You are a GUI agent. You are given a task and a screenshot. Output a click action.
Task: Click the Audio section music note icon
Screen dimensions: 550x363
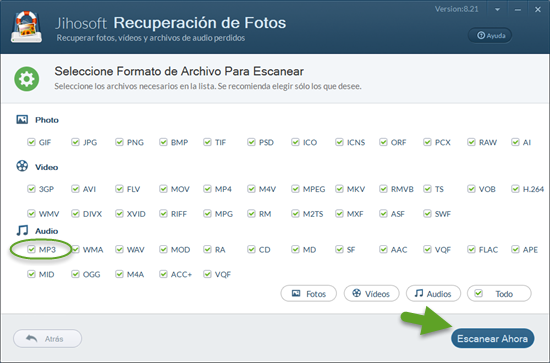click(22, 230)
